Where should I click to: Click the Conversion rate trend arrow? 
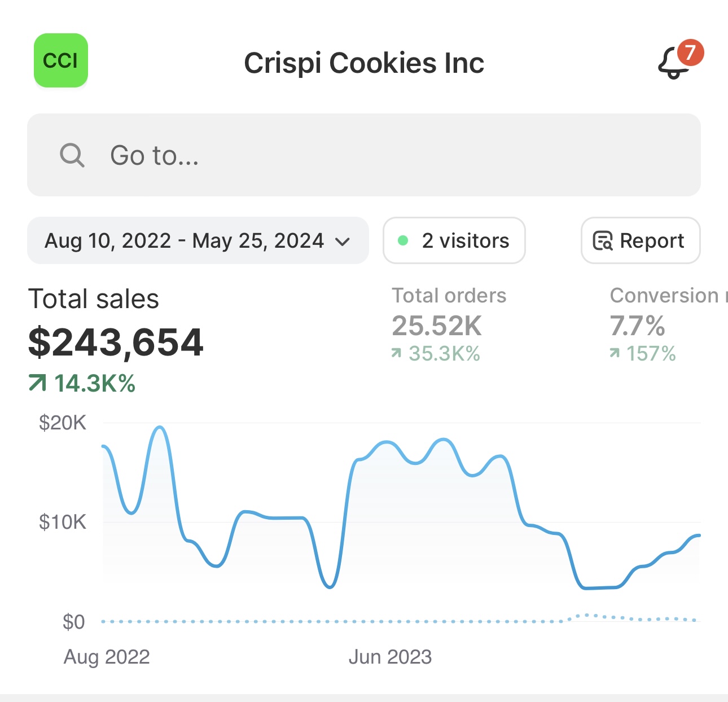[x=615, y=354]
